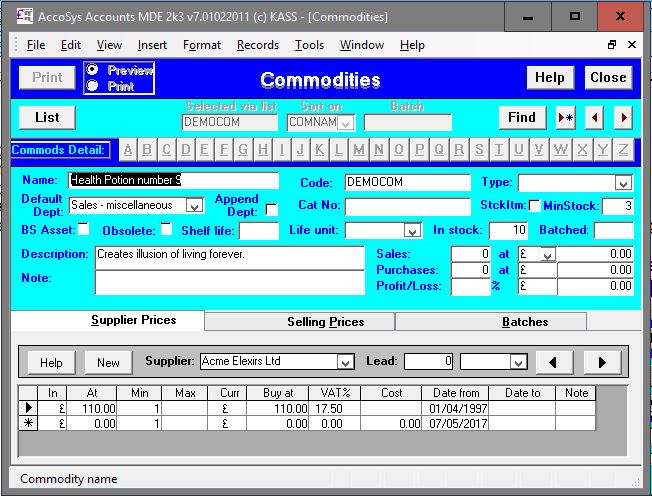Open the Window menu

(x=362, y=45)
